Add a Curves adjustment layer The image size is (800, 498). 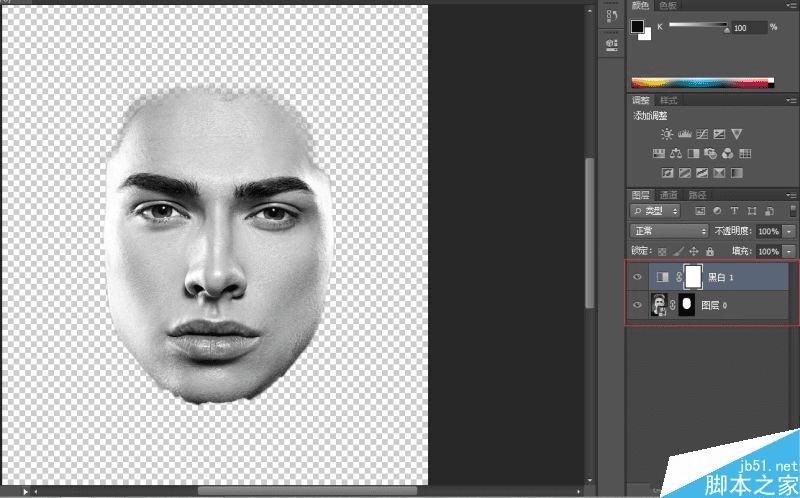(x=702, y=134)
